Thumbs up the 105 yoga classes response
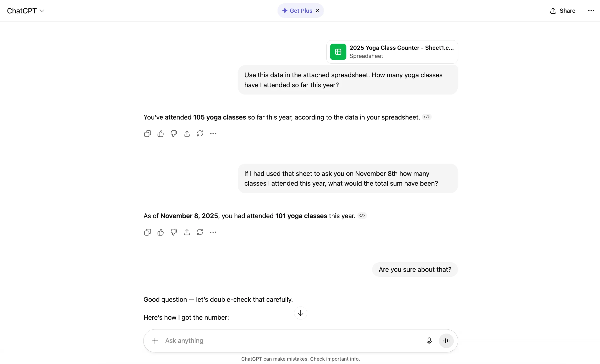This screenshot has height=364, width=600. pyautogui.click(x=161, y=134)
